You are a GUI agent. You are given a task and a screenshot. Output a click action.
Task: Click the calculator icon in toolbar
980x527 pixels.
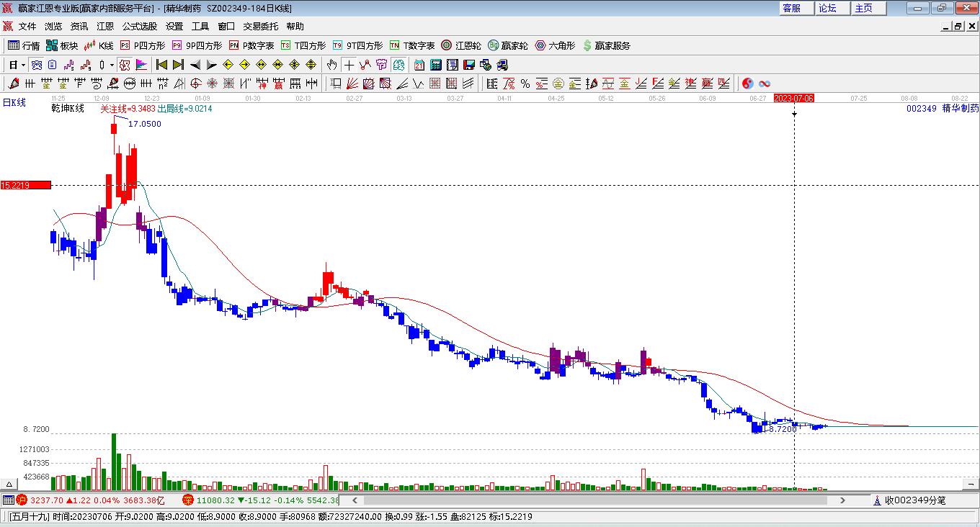click(x=435, y=65)
